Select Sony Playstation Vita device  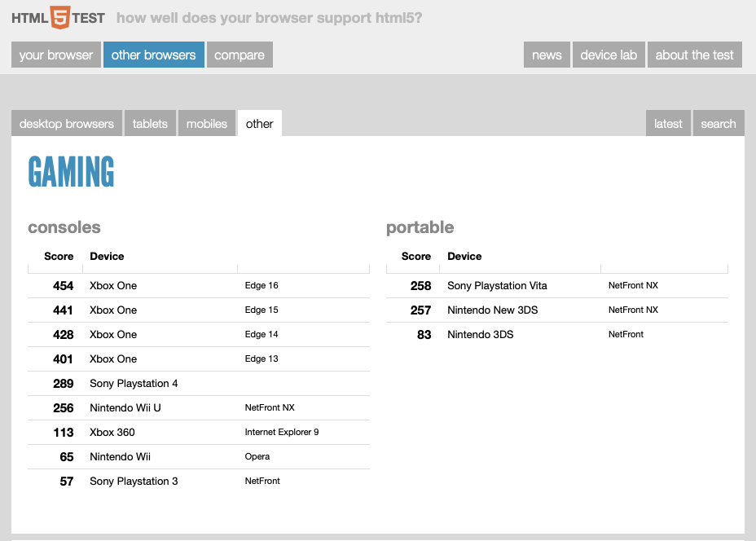tap(497, 285)
